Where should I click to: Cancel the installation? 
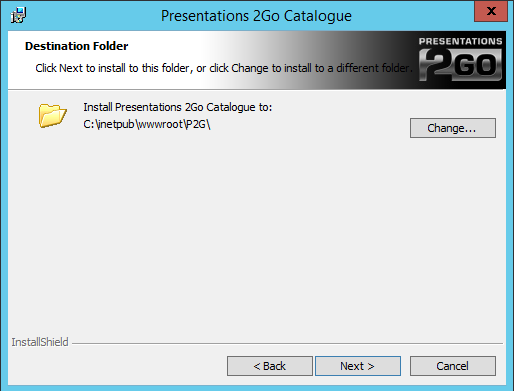tap(453, 366)
